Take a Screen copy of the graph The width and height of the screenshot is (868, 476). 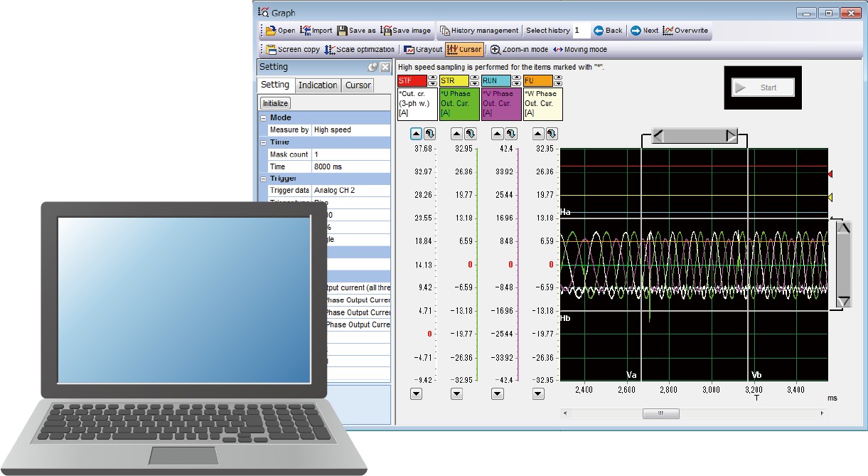click(293, 50)
